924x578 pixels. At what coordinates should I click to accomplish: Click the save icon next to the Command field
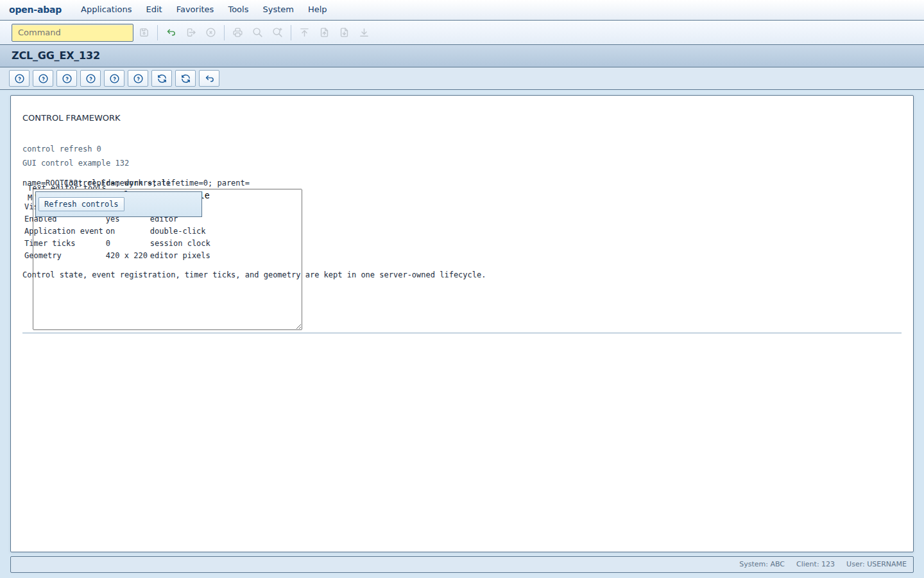point(144,33)
